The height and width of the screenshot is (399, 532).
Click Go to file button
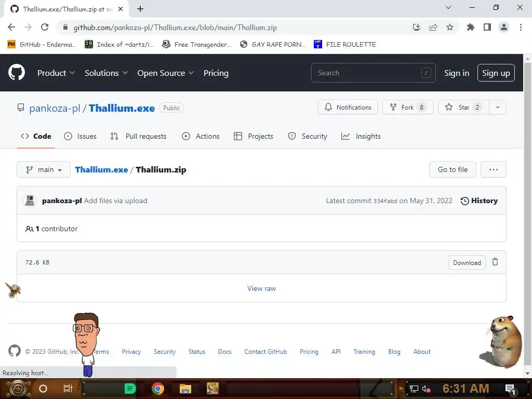coord(453,169)
